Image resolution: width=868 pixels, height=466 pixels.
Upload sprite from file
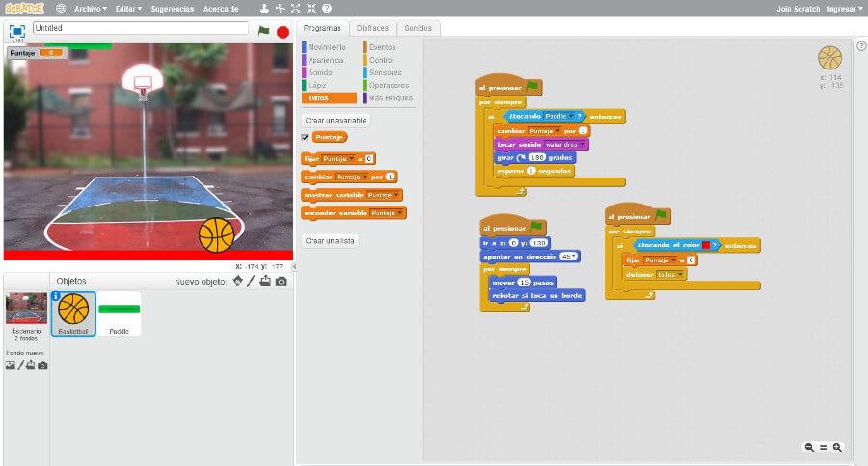tap(265, 281)
